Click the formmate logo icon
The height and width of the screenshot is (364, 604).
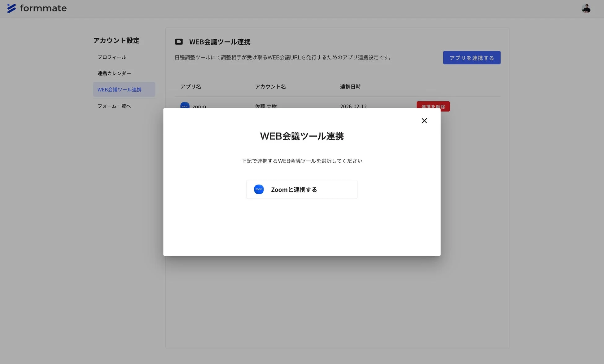(11, 8)
